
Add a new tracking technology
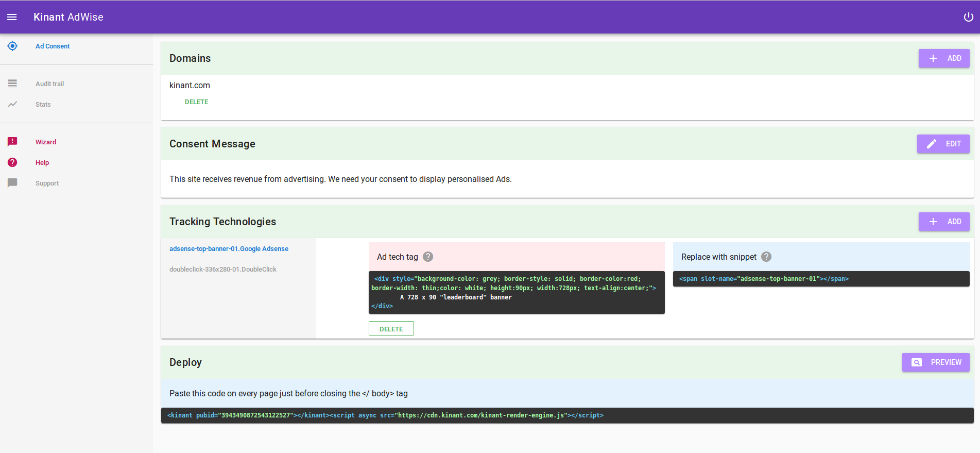pos(944,222)
